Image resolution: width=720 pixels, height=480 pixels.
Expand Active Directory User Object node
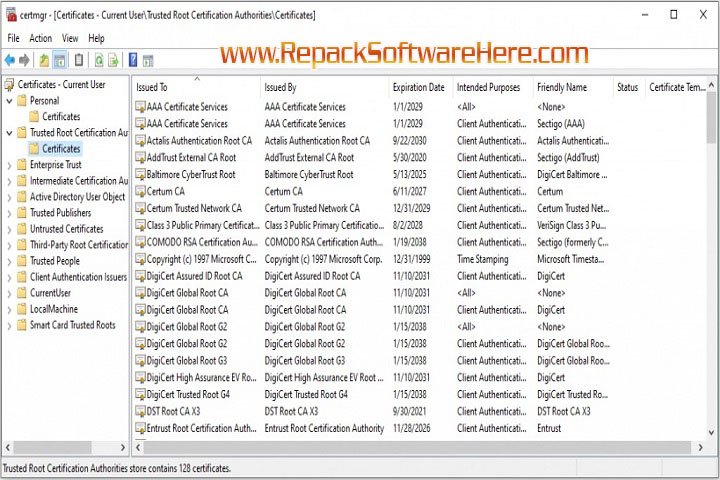pos(9,197)
